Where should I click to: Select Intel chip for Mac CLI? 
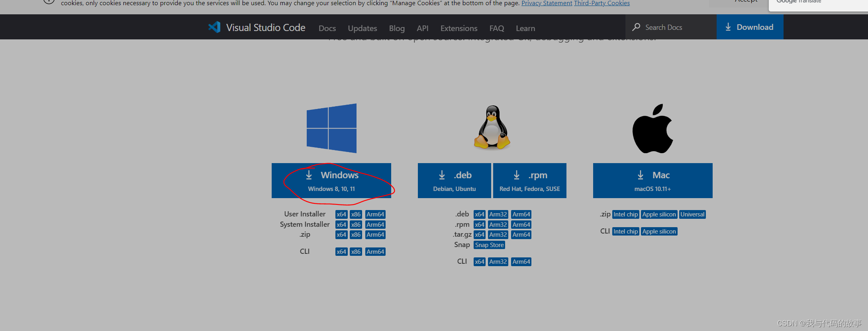(x=625, y=232)
